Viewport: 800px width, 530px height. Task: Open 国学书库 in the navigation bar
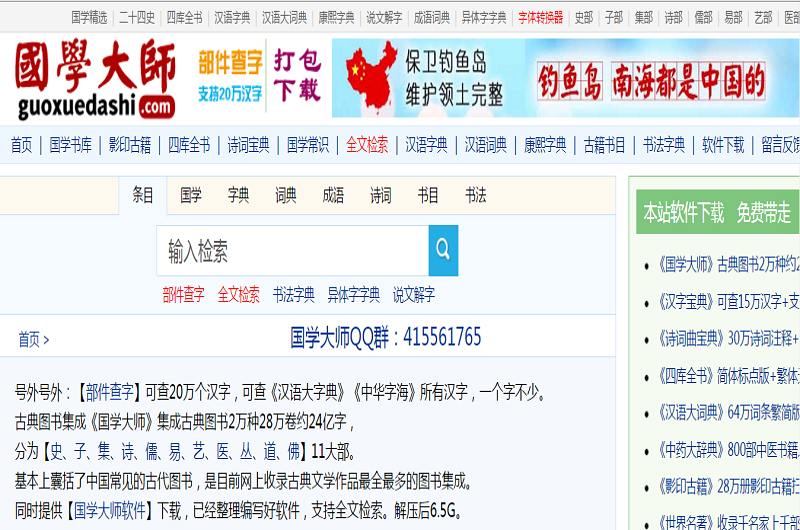[x=70, y=145]
